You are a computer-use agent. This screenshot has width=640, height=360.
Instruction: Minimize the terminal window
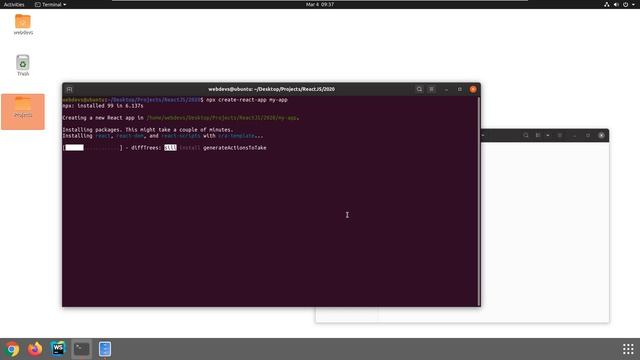tap(447, 89)
